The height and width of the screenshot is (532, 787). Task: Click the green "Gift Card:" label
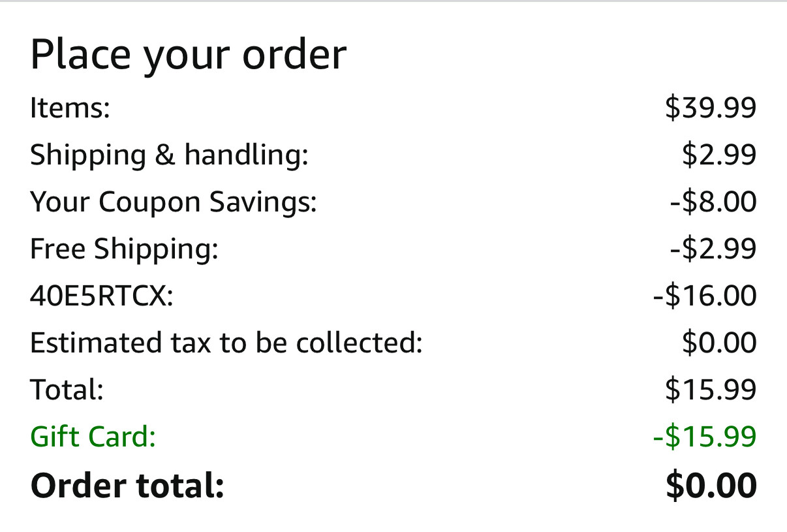point(93,437)
